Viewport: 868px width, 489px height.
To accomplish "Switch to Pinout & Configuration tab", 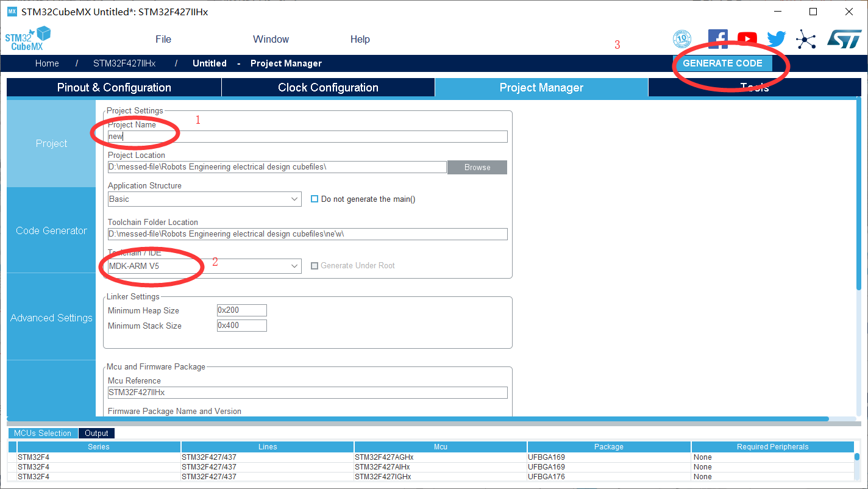I will click(x=114, y=87).
